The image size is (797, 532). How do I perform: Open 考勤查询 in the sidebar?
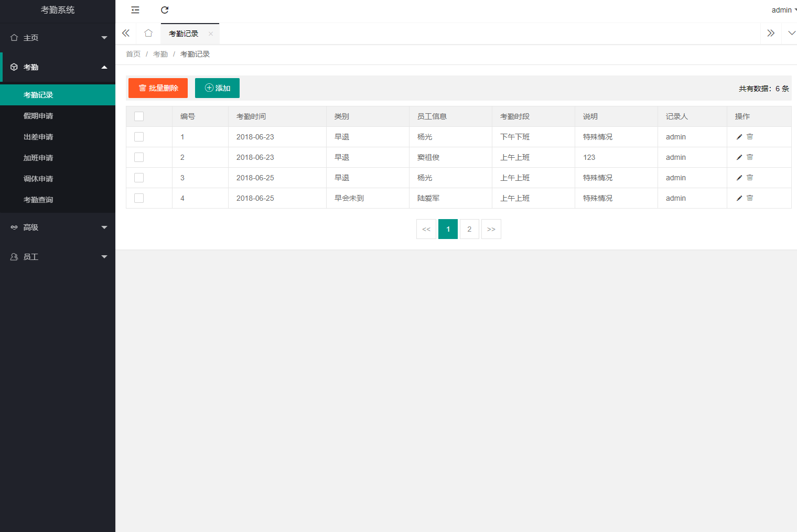coord(58,200)
